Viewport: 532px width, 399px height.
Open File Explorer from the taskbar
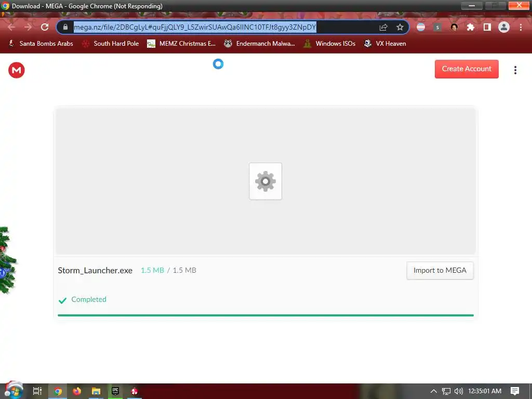coord(96,391)
